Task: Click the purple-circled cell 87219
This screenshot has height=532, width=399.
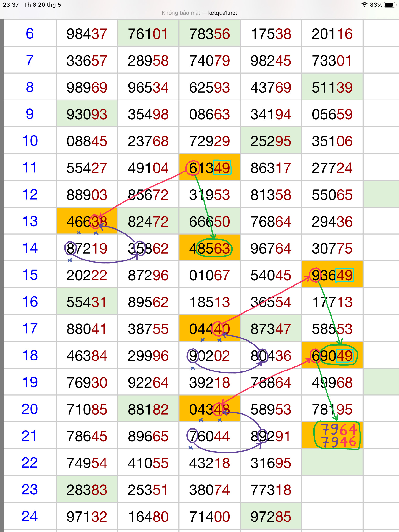Action: [87, 248]
